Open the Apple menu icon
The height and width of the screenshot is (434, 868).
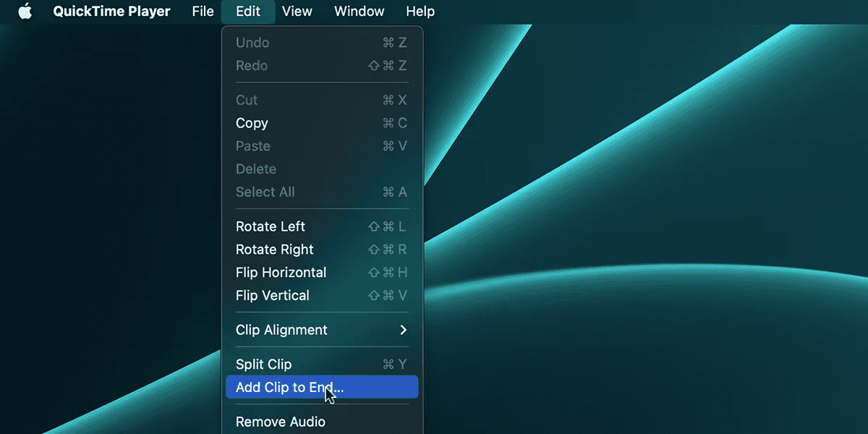pyautogui.click(x=25, y=12)
